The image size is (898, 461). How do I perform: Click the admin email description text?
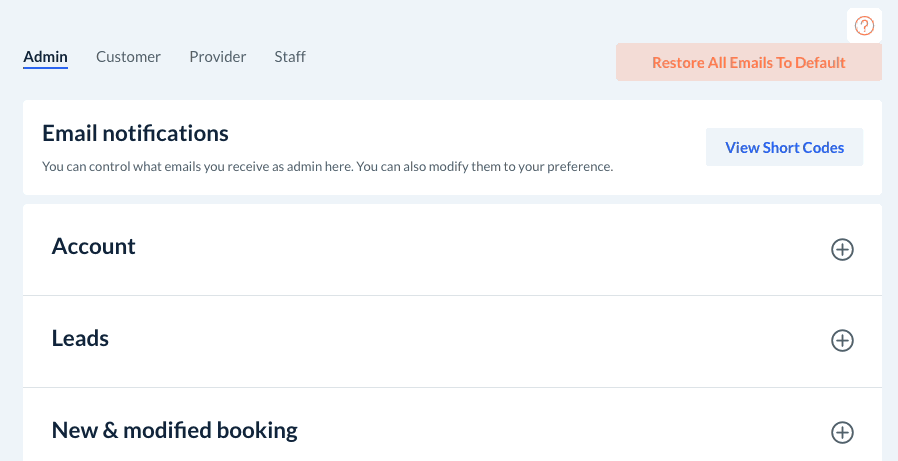click(x=327, y=167)
